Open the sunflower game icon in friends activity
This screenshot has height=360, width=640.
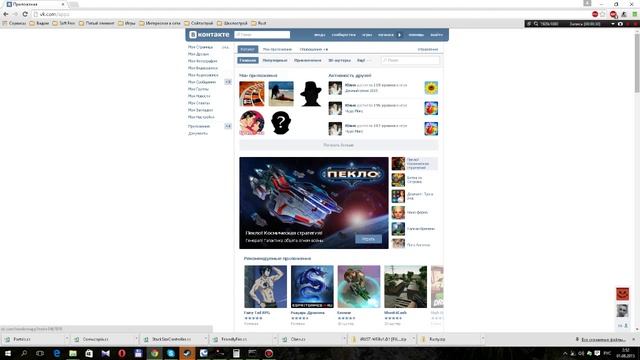431,88
